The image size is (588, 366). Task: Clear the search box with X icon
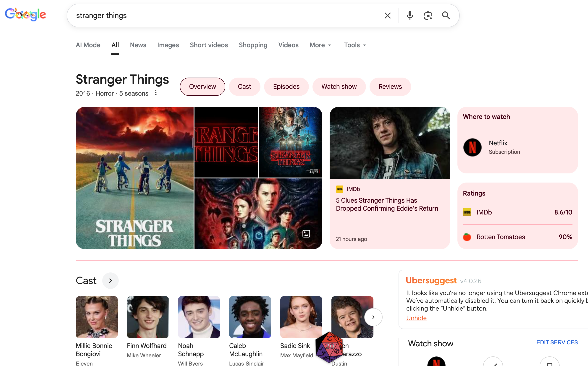tap(387, 16)
